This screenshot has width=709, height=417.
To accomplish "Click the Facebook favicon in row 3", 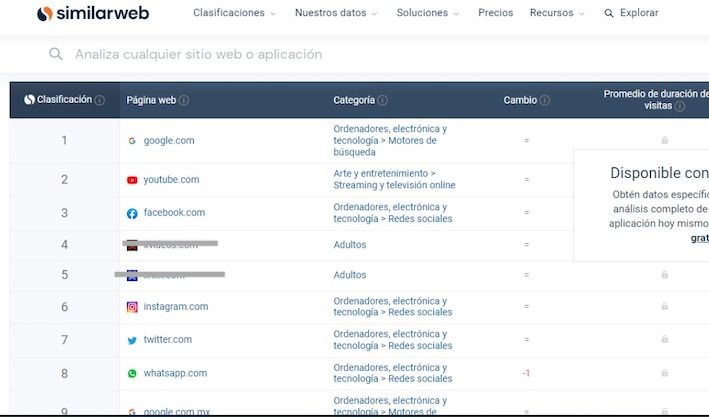I will [x=132, y=213].
